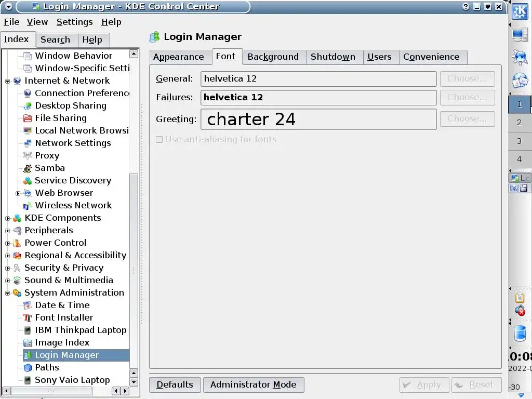532x399 pixels.
Task: Expand the Security & Privacy category
Action: click(7, 269)
